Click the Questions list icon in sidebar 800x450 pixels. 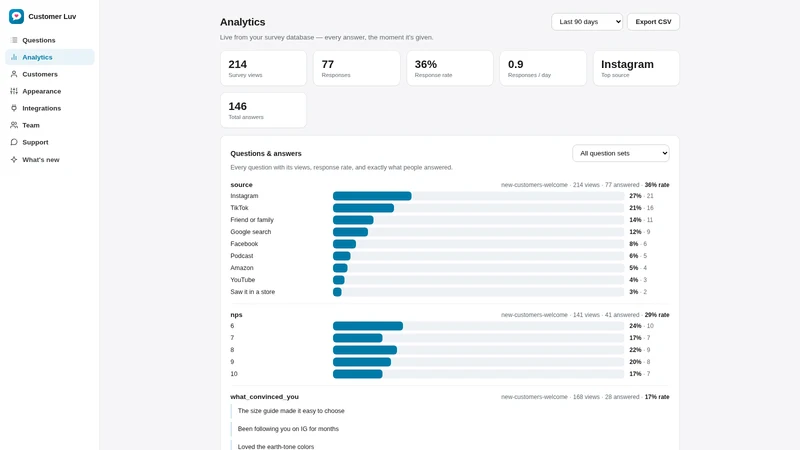[14, 40]
